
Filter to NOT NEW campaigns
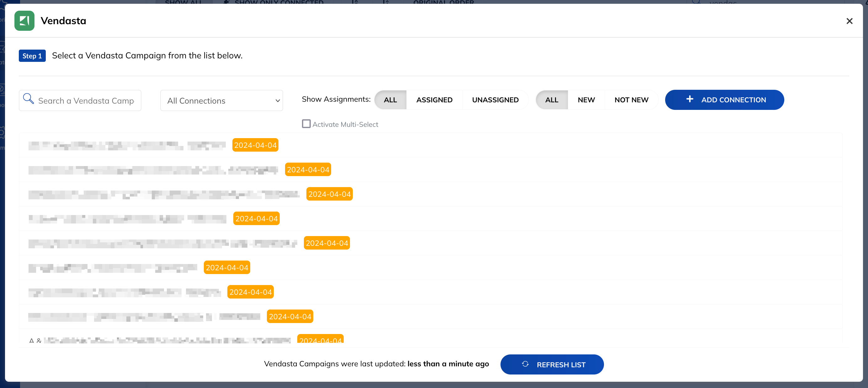pyautogui.click(x=631, y=100)
